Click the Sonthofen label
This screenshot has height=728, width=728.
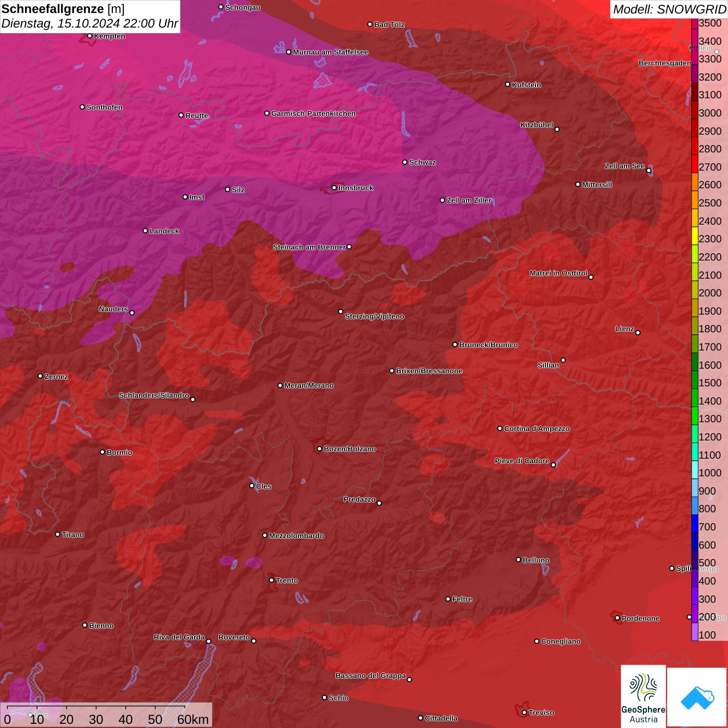[x=105, y=107]
